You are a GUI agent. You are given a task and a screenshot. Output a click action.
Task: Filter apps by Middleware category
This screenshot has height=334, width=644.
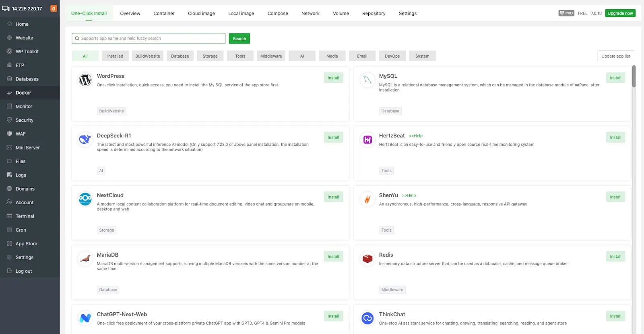coord(271,56)
